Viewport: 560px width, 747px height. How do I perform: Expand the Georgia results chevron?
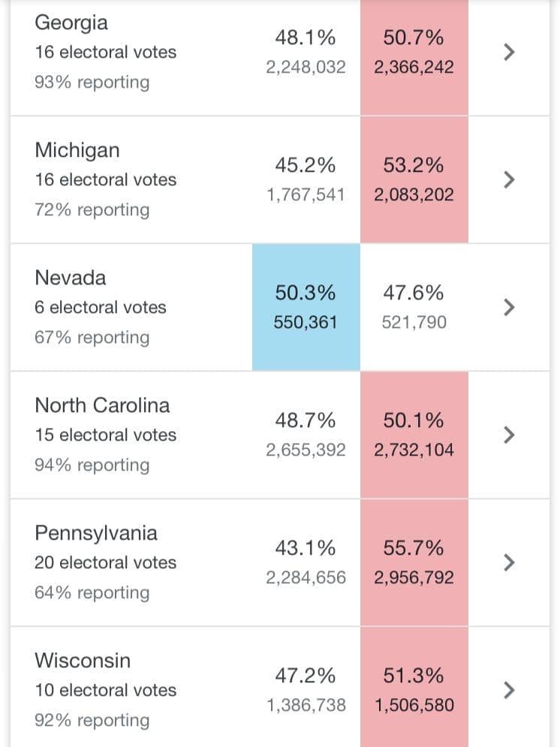coord(509,52)
